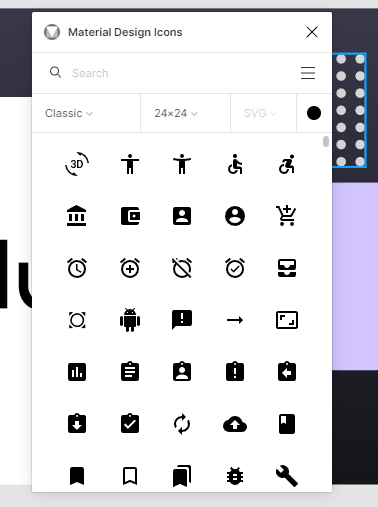This screenshot has width=378, height=507.
Task: Select the build wrench icon
Action: (287, 476)
